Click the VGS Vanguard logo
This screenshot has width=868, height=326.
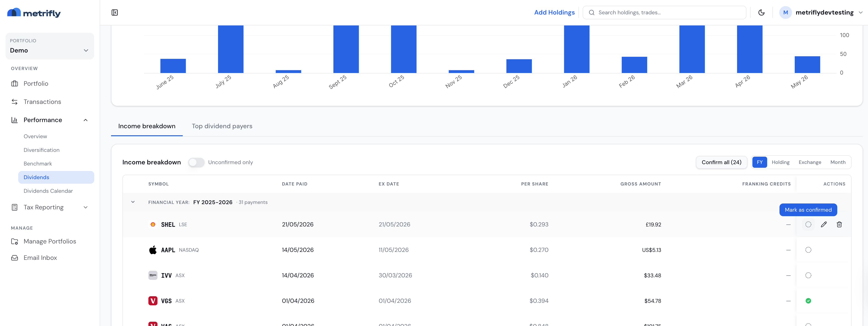pos(153,301)
